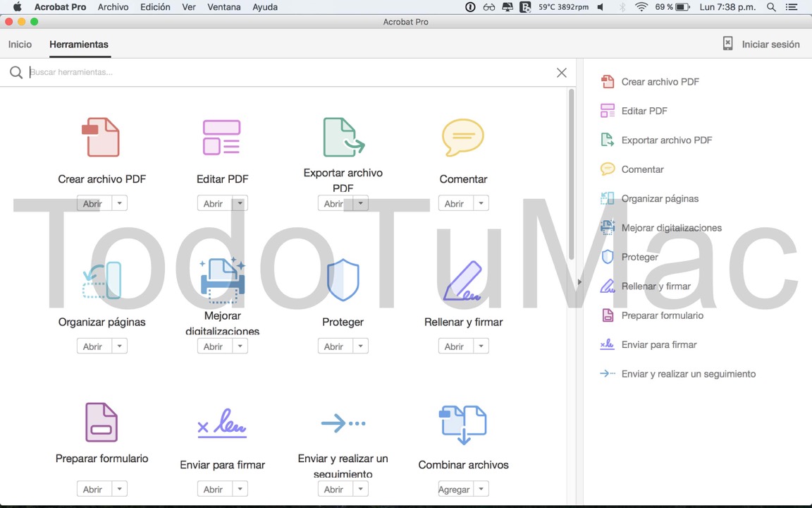
Task: Collapse the right pane with the arrow handle
Action: point(579,282)
